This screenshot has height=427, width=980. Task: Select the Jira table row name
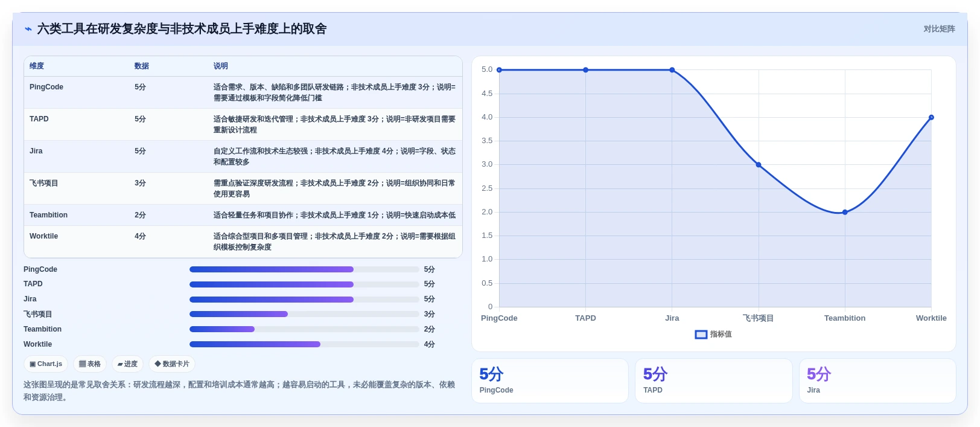pos(36,151)
